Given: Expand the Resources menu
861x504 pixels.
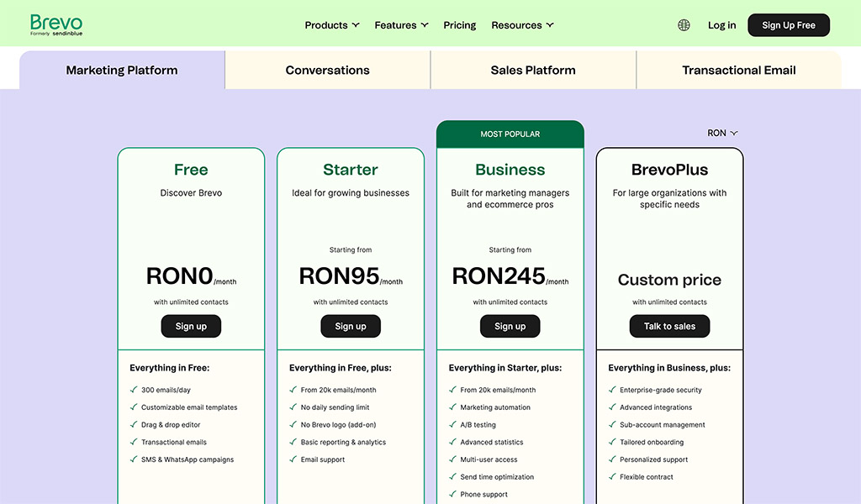Looking at the screenshot, I should pos(522,25).
